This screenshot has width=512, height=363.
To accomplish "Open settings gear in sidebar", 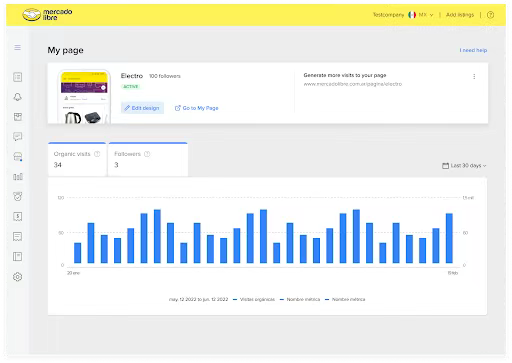I will click(x=18, y=277).
